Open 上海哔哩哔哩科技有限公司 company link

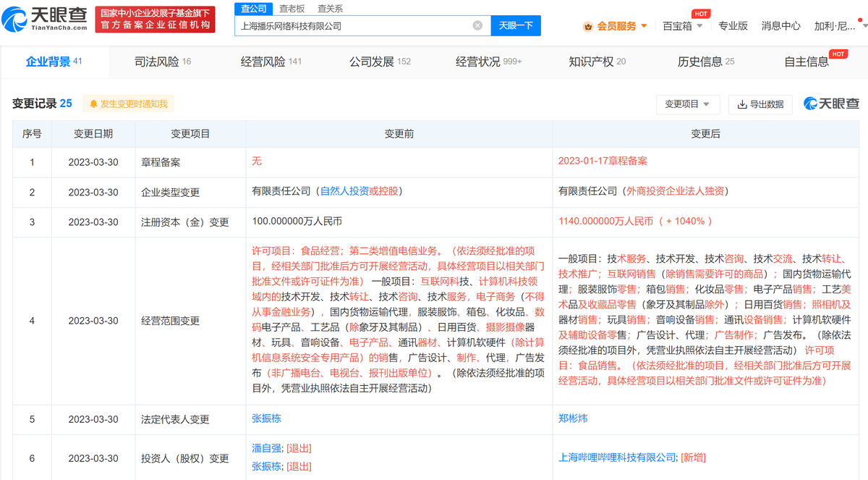(x=617, y=458)
